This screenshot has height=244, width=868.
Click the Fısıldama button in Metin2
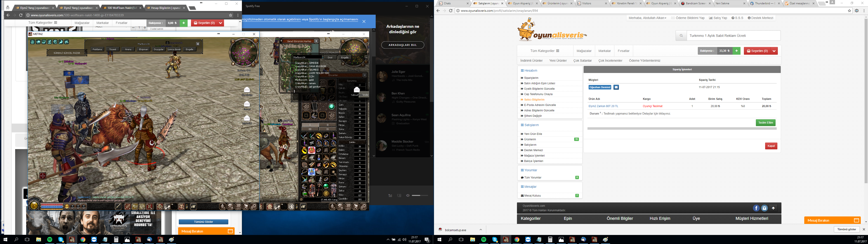click(x=97, y=49)
